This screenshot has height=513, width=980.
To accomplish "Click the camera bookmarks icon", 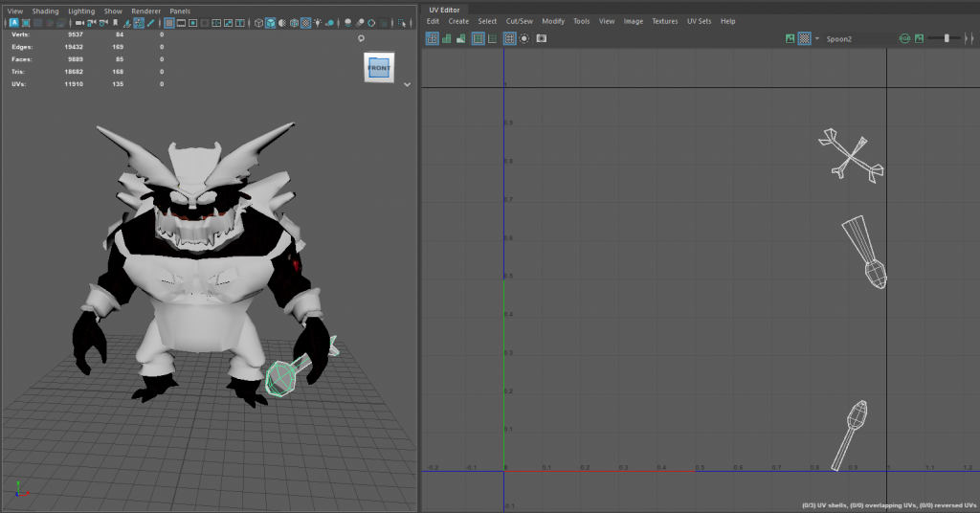I will 115,23.
